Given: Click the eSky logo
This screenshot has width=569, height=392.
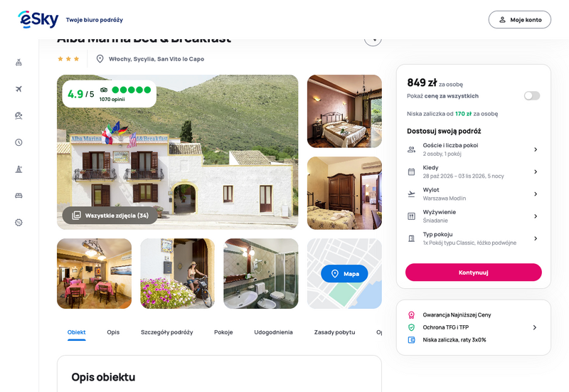Looking at the screenshot, I should point(38,20).
